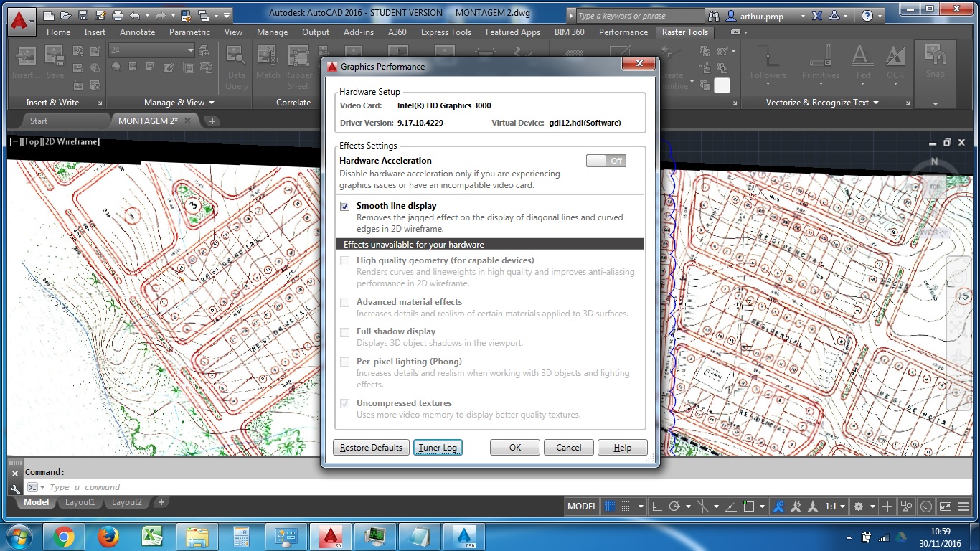
Task: Click the Tuner Log button
Action: (438, 447)
